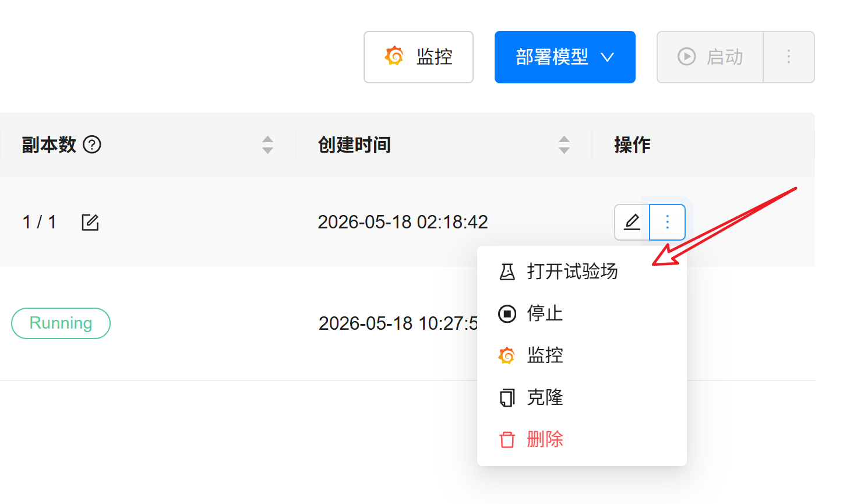
Task: Click the pencil edit button in 操作 column
Action: click(632, 222)
